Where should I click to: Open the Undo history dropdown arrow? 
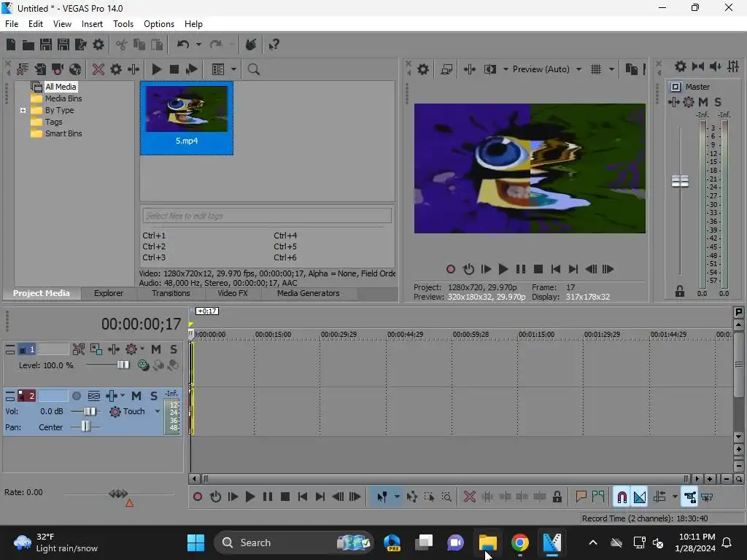pyautogui.click(x=198, y=44)
